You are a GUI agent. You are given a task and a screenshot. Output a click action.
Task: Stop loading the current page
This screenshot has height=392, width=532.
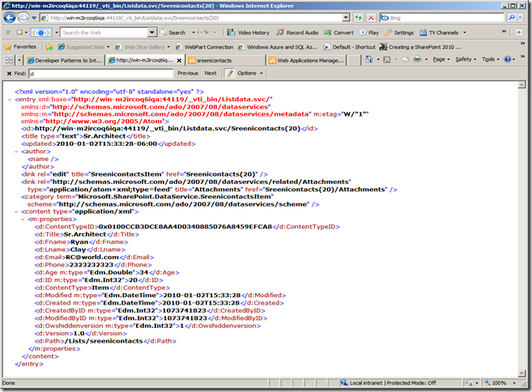(x=371, y=18)
